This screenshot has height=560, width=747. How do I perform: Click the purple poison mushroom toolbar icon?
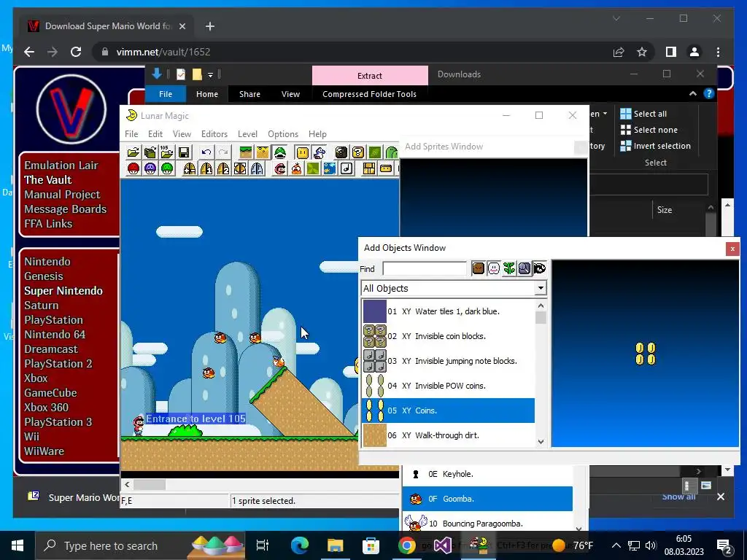click(x=150, y=168)
